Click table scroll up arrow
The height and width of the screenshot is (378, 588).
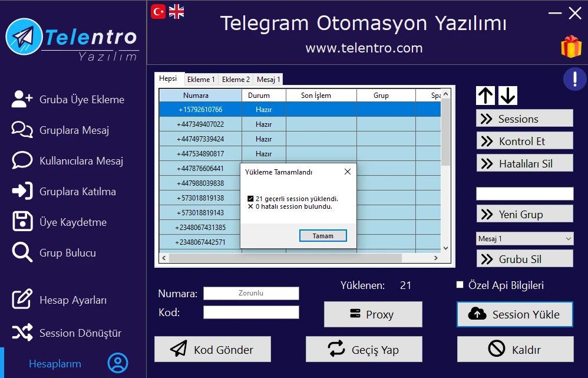tap(445, 94)
